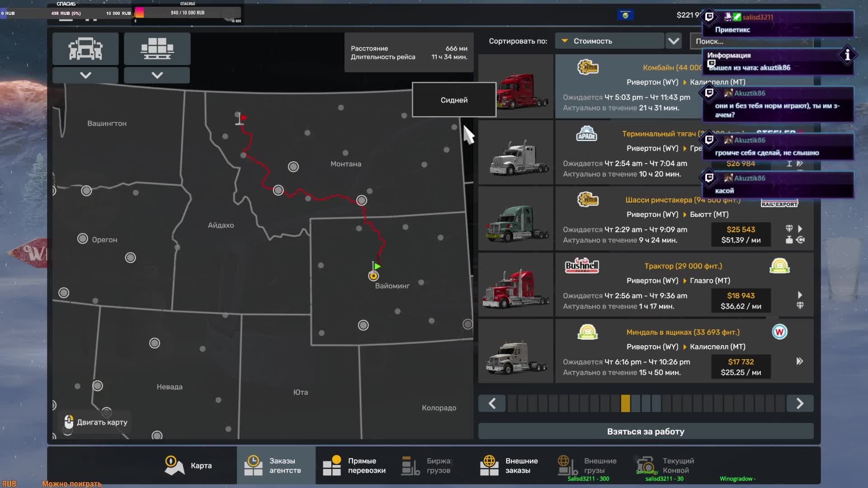Viewport: 868px width, 488px height.
Task: Click the Карта map icon
Action: tap(174, 465)
